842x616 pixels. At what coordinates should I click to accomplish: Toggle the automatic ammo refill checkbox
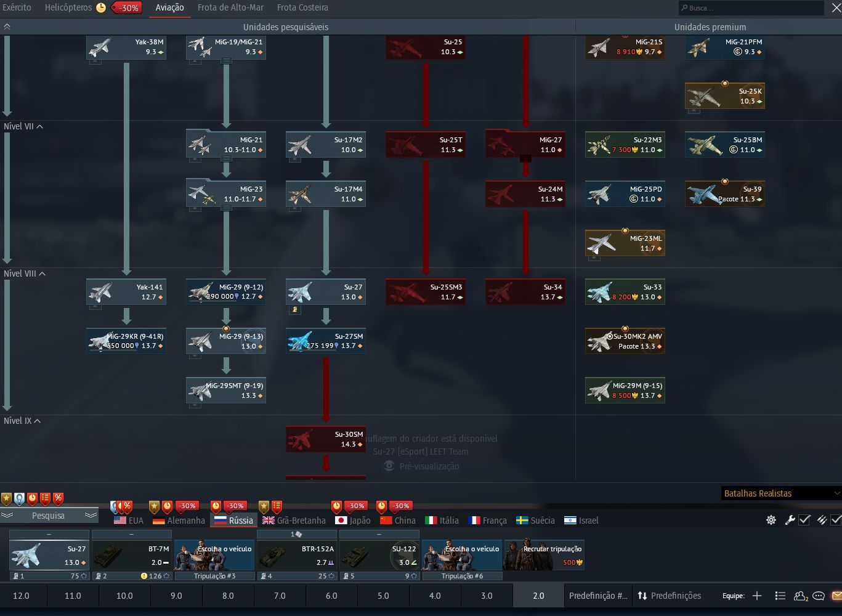pyautogui.click(x=836, y=520)
